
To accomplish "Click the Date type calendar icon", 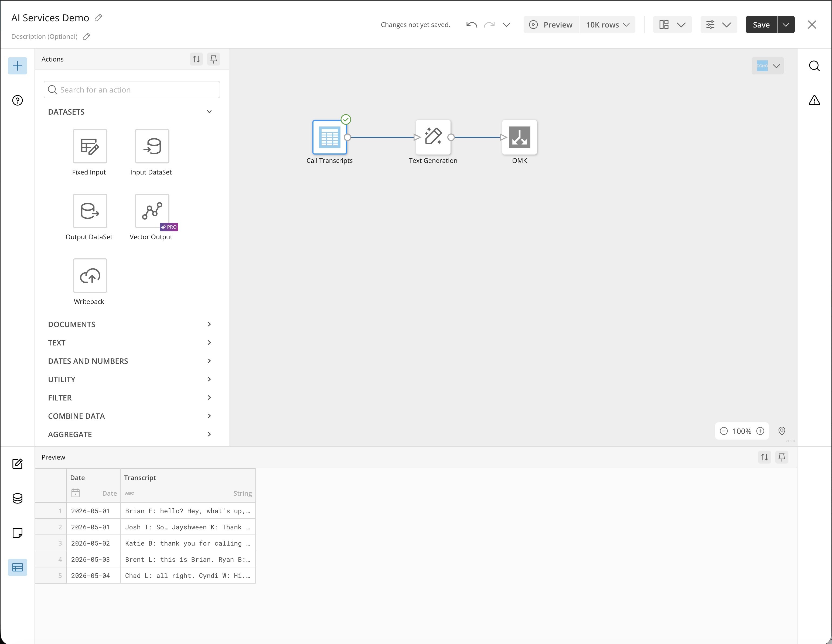I will point(76,493).
